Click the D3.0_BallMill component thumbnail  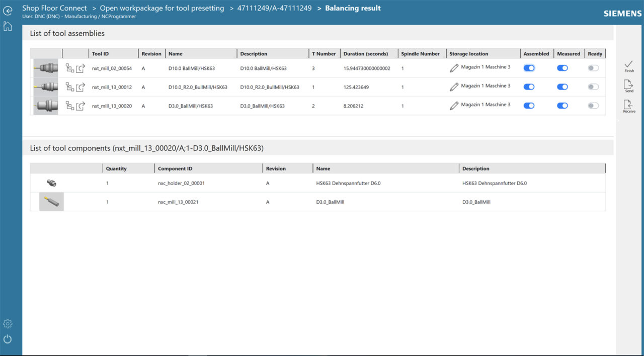pos(51,201)
